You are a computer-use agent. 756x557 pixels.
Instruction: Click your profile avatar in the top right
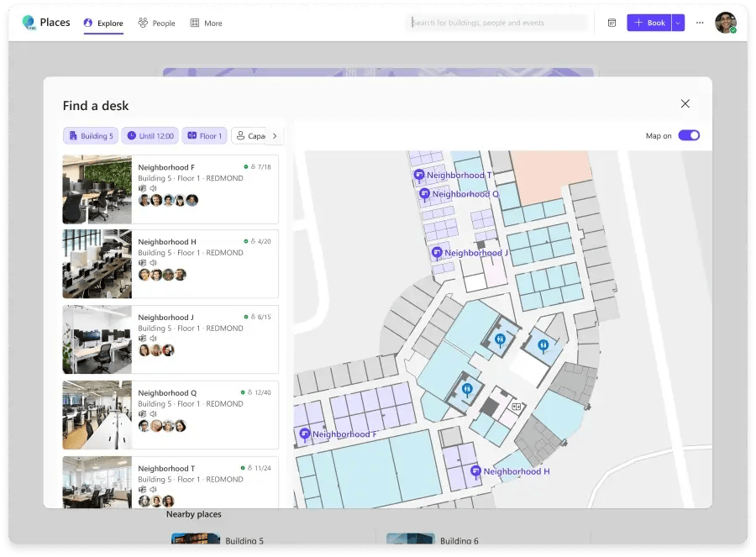point(727,23)
